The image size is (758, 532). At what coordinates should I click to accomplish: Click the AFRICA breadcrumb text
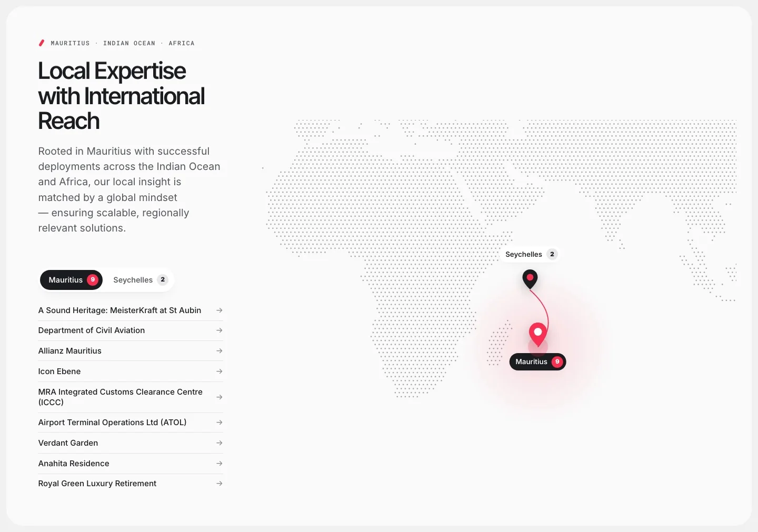[x=182, y=43]
